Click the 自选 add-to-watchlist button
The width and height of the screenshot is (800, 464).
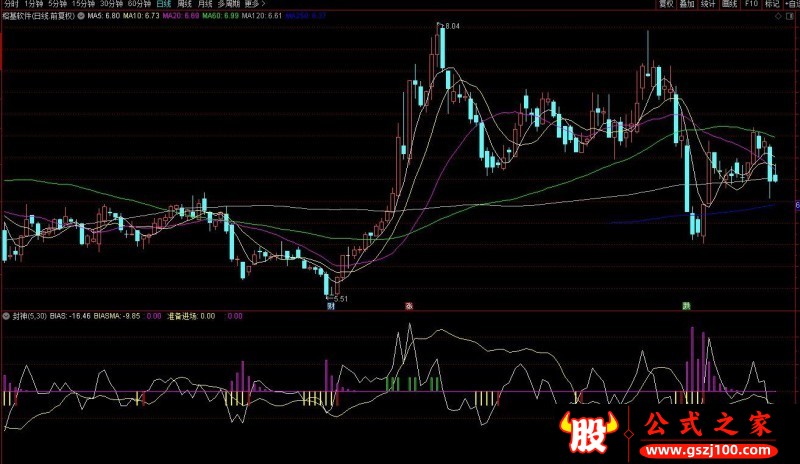(791, 4)
